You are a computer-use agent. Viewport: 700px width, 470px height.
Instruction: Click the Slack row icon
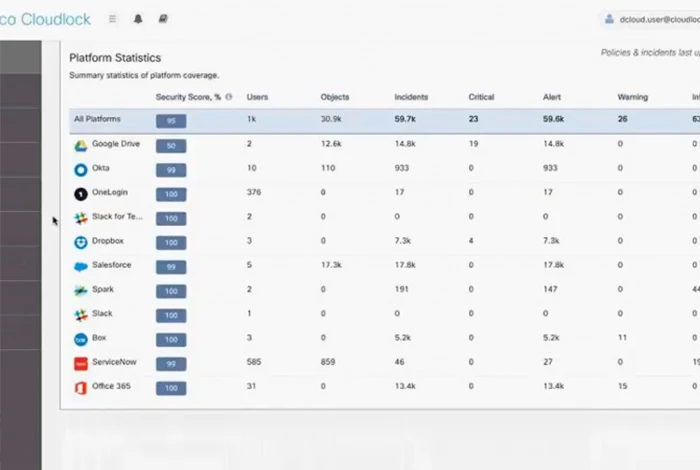pyautogui.click(x=81, y=315)
